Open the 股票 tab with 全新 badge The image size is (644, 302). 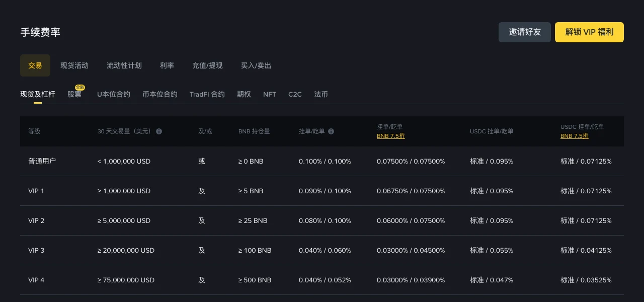point(74,94)
